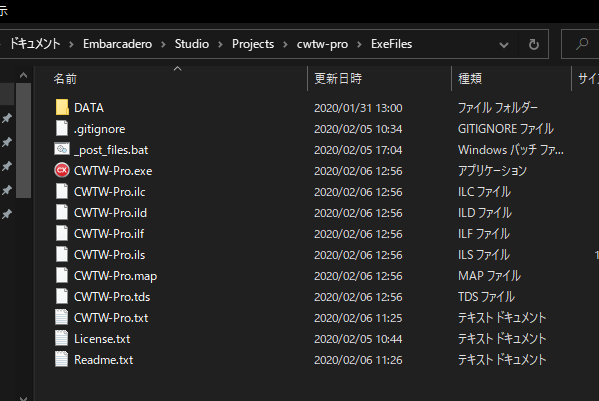Click the refresh button beside the address bar
This screenshot has height=401, width=599.
(534, 44)
